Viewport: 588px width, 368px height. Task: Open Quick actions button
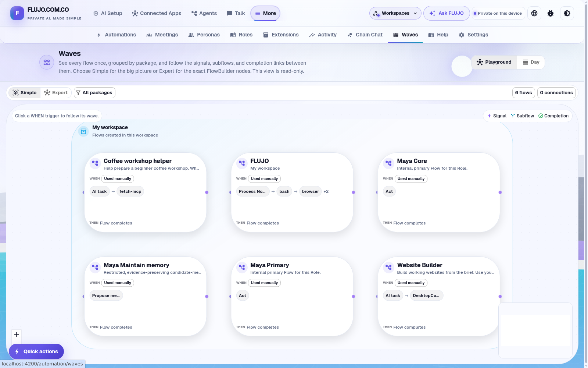(x=36, y=351)
